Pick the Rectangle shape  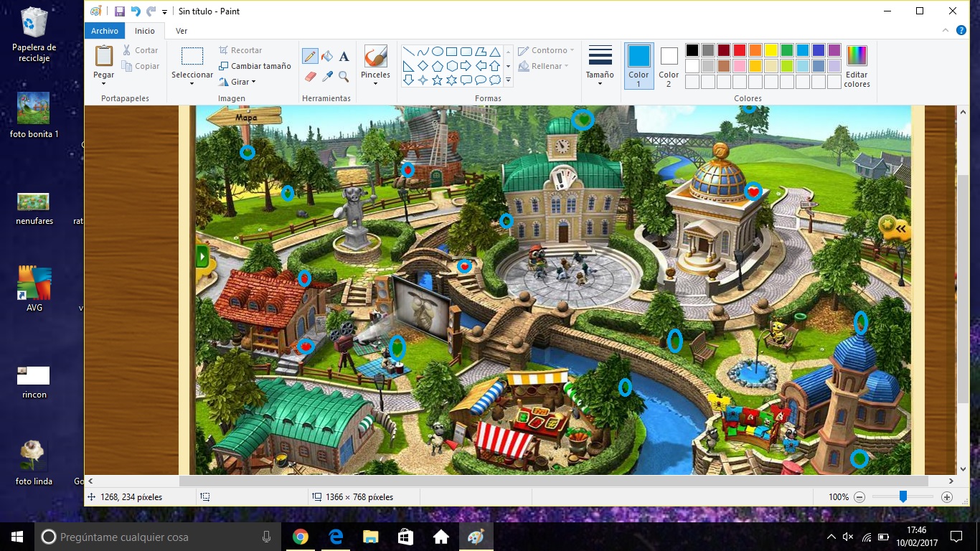coord(451,52)
